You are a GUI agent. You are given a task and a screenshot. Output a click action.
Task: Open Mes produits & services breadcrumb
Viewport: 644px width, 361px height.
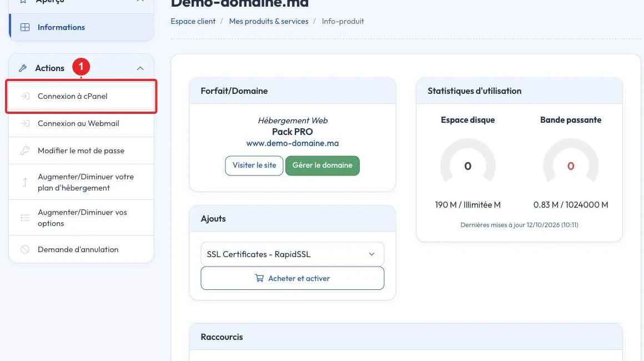click(269, 21)
